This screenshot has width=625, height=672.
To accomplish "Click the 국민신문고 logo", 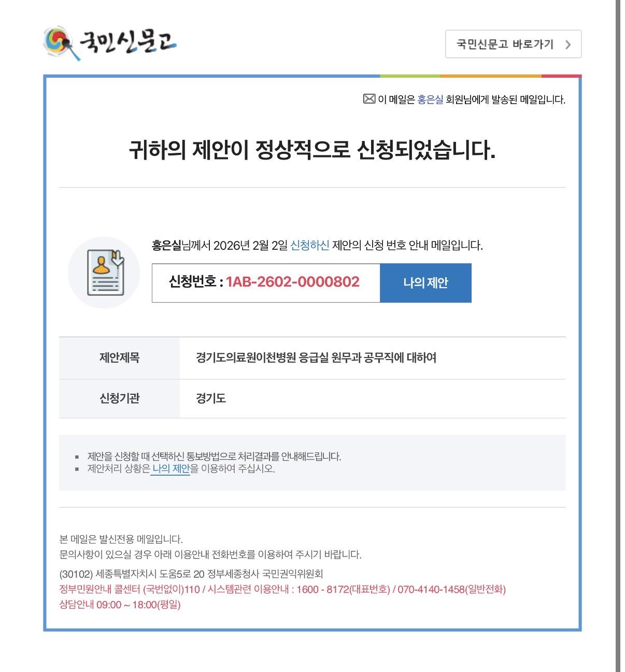I will point(110,42).
